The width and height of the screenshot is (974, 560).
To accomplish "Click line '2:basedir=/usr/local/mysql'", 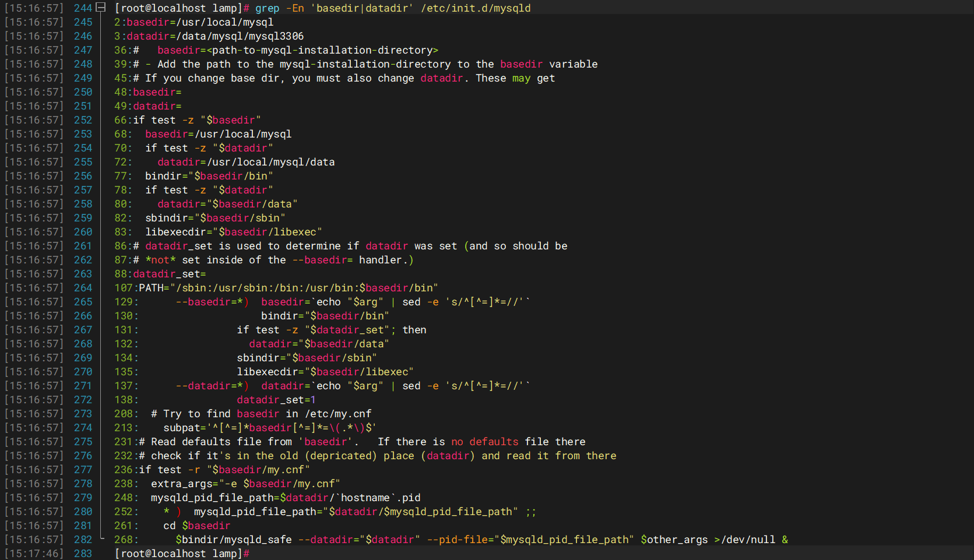I will [x=194, y=22].
